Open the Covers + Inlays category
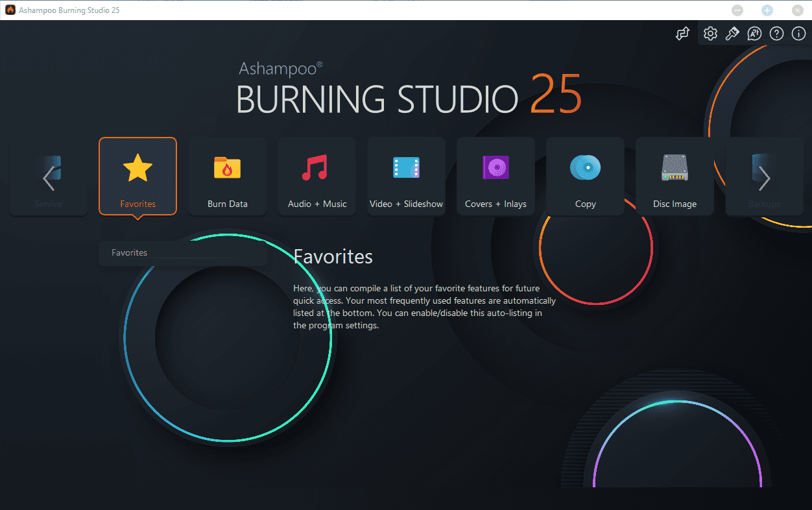 pos(496,176)
